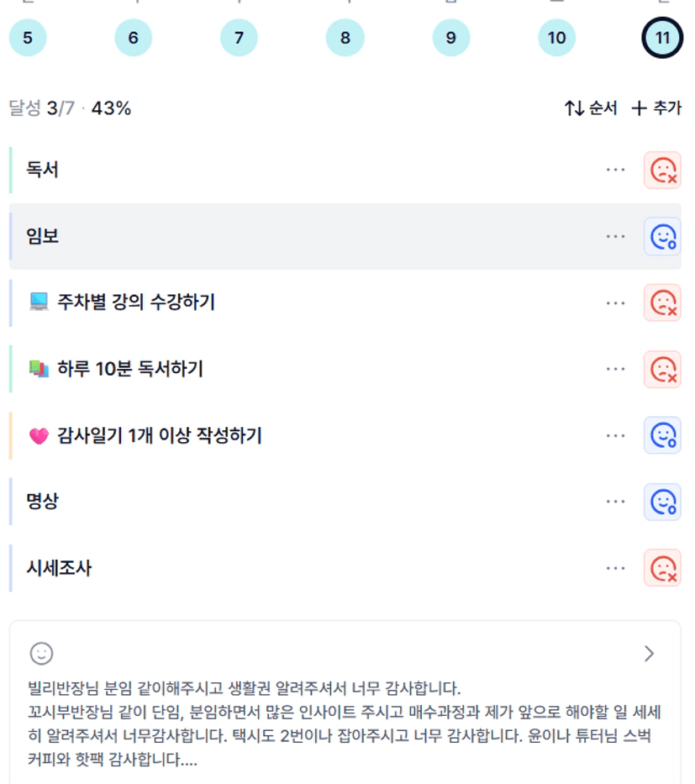Click the 시세조사 failed face icon
695x784 pixels.
662,568
